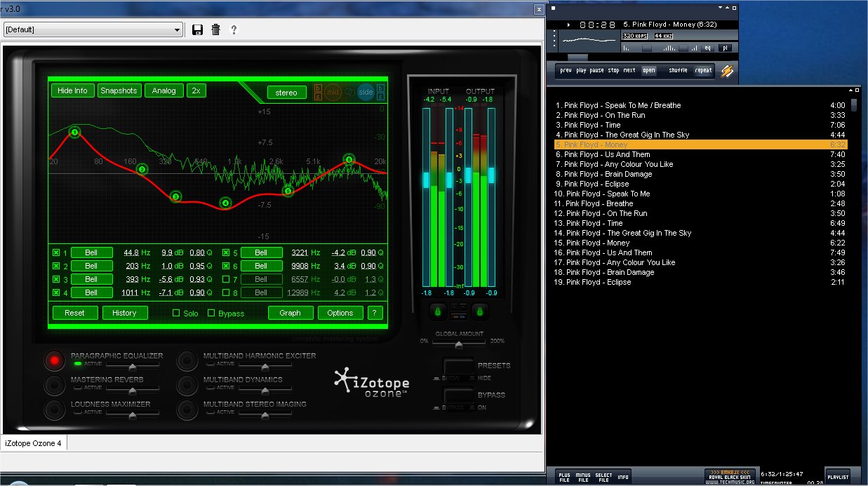Toggle the input gain link lock icon

(x=437, y=311)
